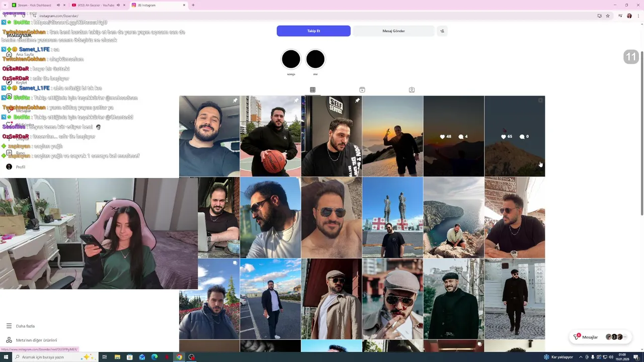Open the 'me' story highlight

click(315, 59)
